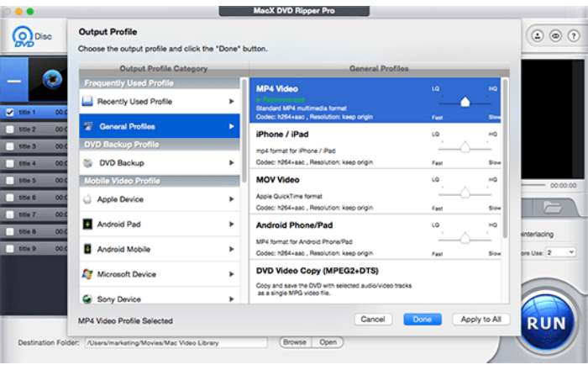
Task: Adjust the iPhone / iPad quality slider
Action: [x=465, y=147]
